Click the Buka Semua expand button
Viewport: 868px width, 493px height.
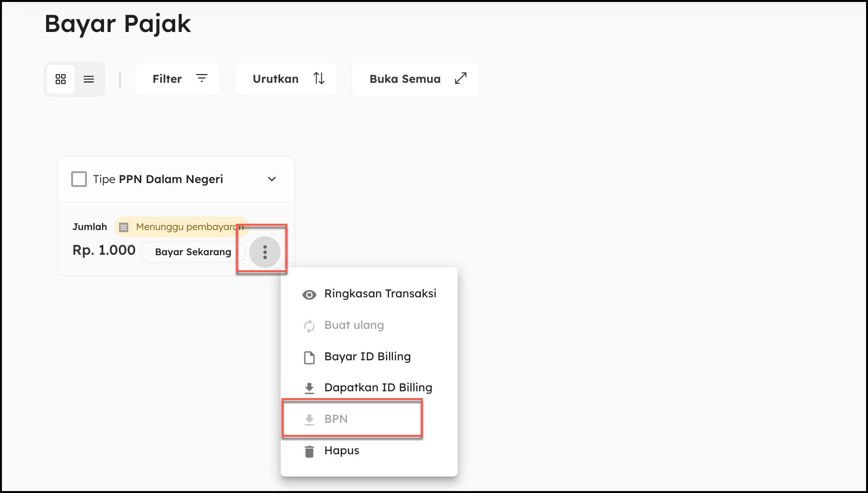[415, 79]
